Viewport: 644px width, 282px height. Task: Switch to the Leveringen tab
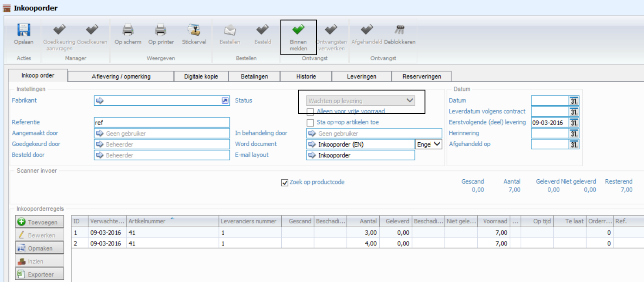361,77
